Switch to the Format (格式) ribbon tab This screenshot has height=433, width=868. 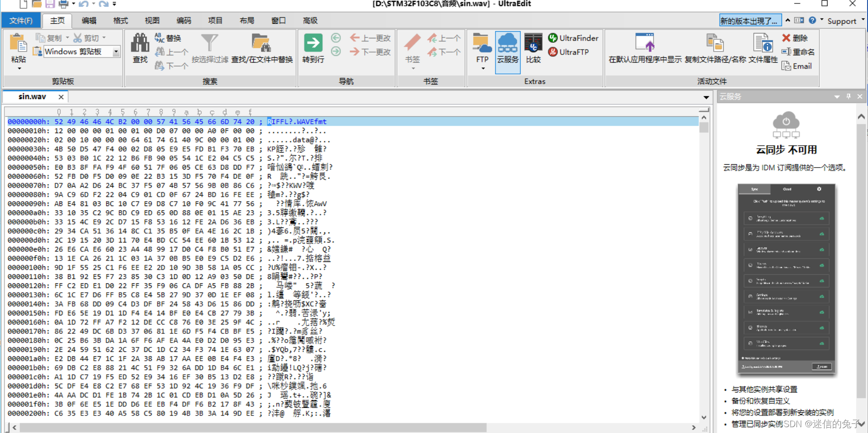121,20
